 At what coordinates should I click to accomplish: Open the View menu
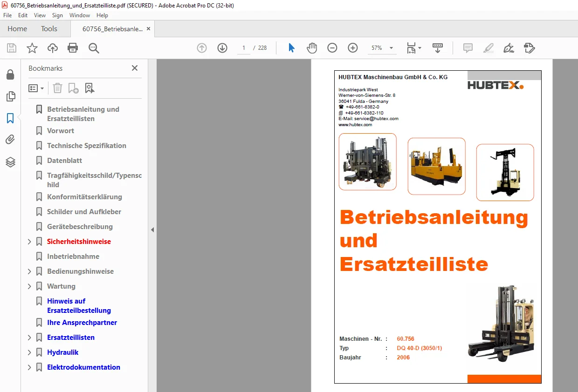[40, 15]
